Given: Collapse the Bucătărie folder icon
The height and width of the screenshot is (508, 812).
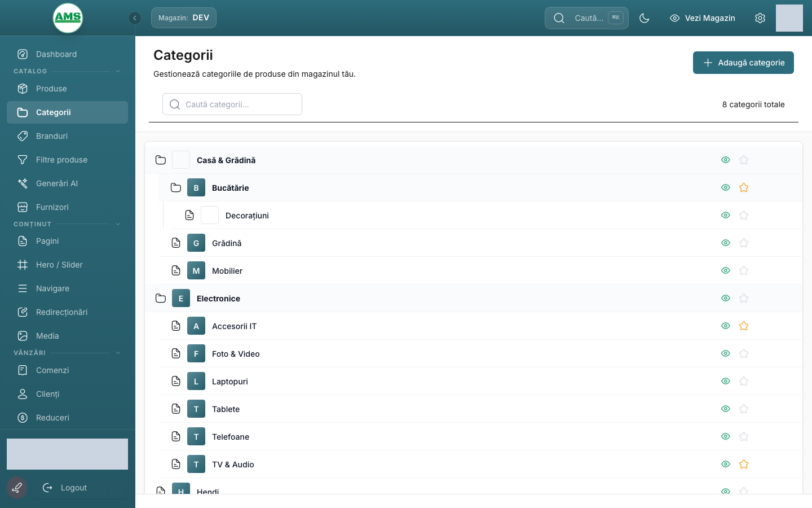Looking at the screenshot, I should pos(176,188).
